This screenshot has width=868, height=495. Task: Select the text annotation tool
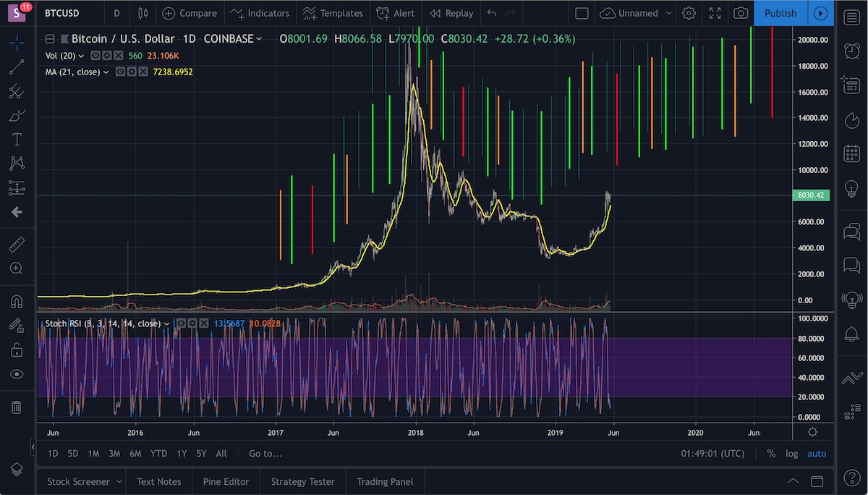click(17, 140)
